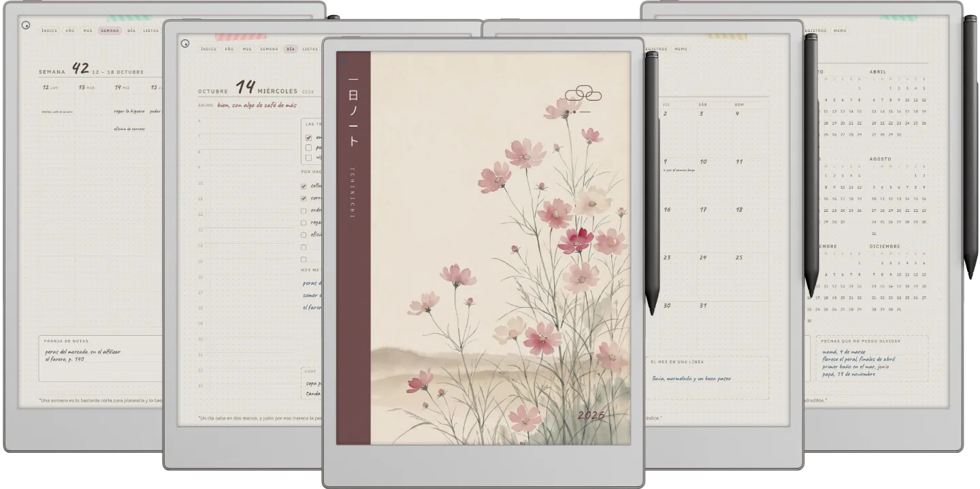The height and width of the screenshot is (489, 980).
Task: Uncheck the first ticked box under Las Tr… list
Action: point(308,138)
